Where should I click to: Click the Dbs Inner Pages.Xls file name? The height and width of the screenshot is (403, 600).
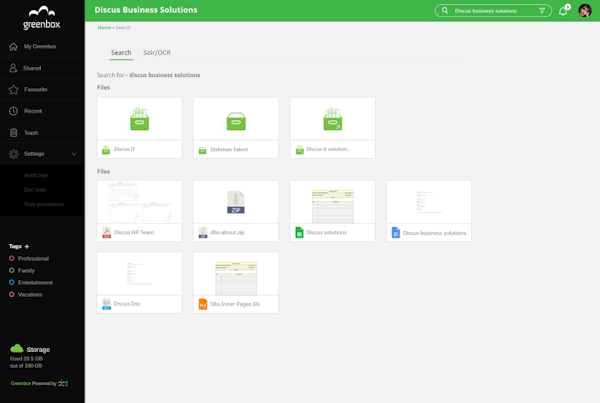(235, 304)
